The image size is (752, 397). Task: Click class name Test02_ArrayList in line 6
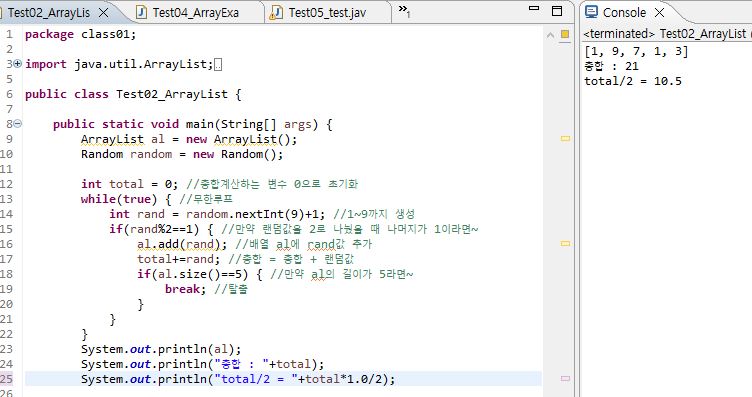(172, 94)
